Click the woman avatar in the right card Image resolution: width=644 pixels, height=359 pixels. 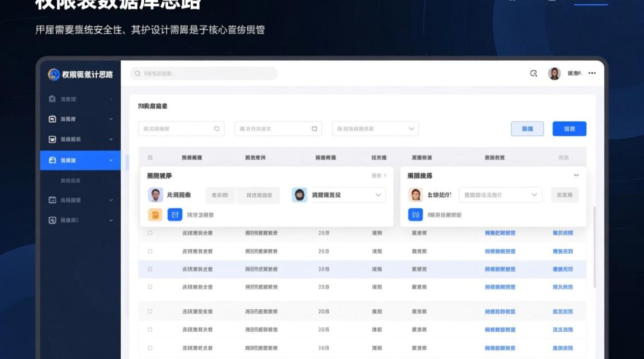tap(415, 195)
